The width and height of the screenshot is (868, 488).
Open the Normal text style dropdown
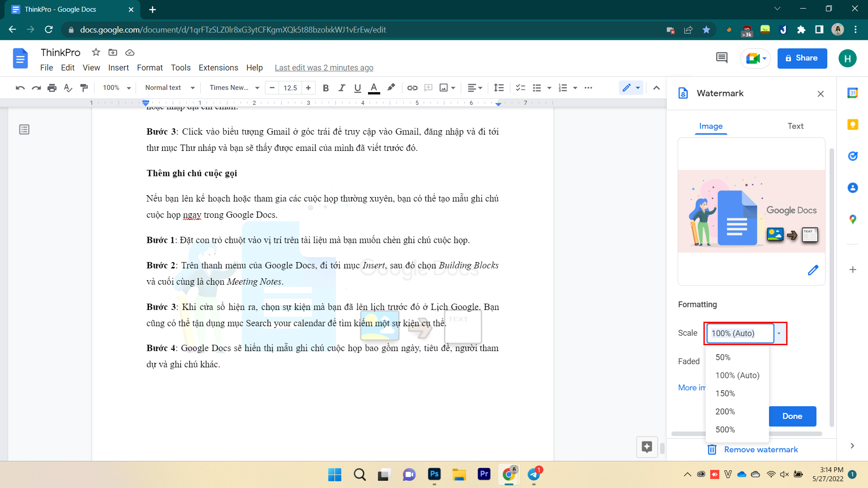click(x=170, y=88)
